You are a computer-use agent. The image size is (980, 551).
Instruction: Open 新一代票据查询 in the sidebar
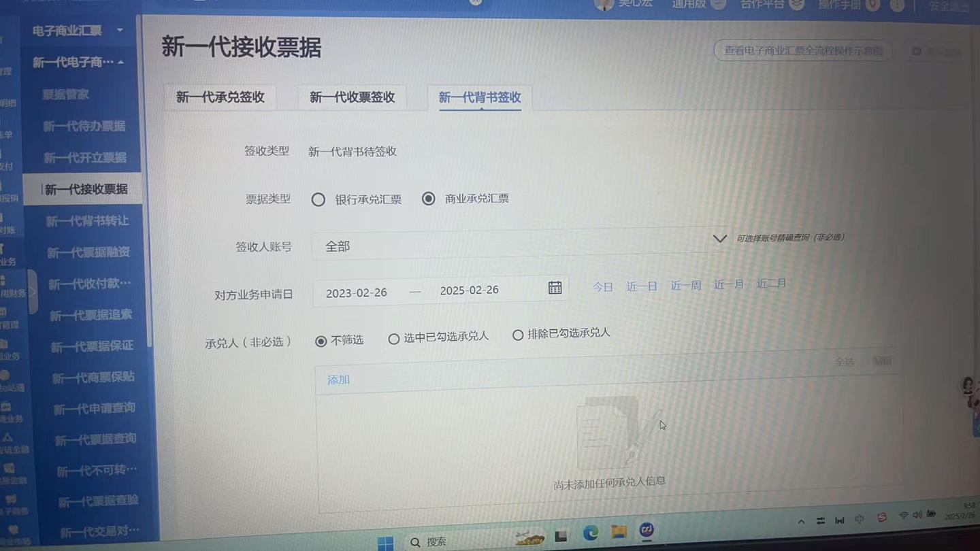[96, 439]
